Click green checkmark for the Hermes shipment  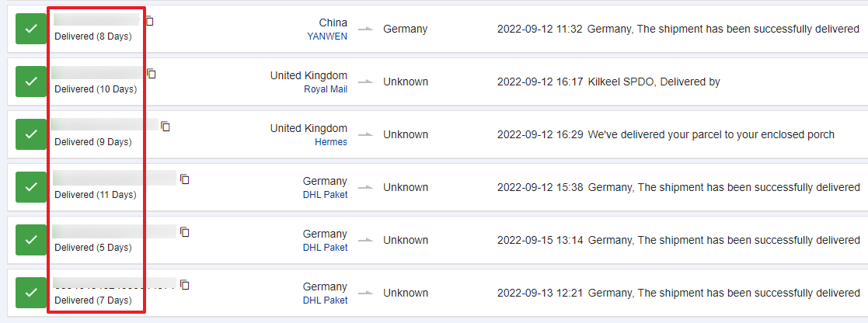click(31, 134)
